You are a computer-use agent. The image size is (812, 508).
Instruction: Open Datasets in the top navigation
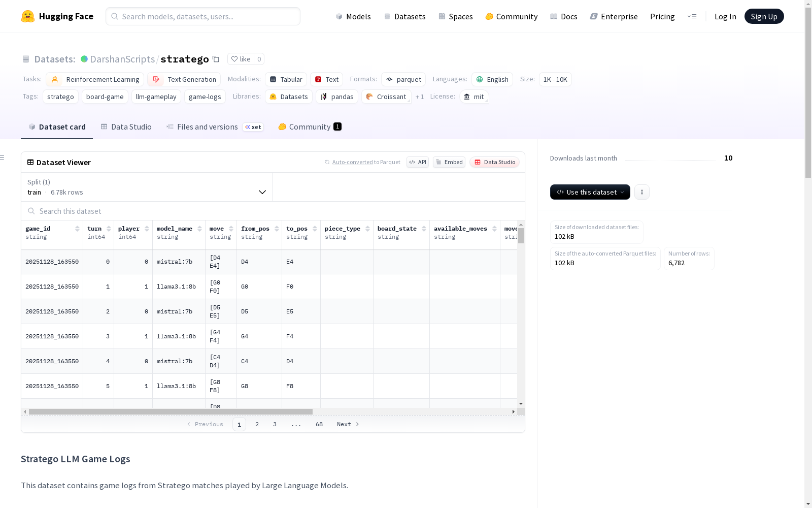tap(404, 16)
